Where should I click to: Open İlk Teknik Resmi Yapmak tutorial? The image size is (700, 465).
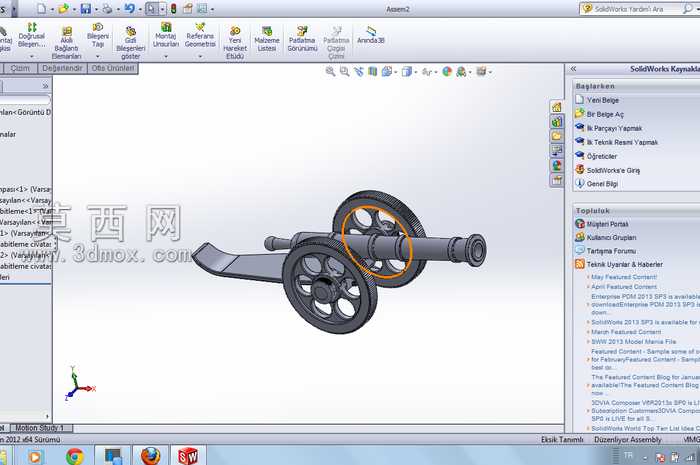[622, 142]
